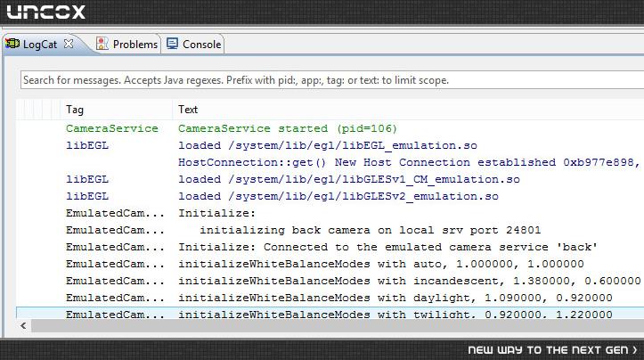This screenshot has height=360, width=644.
Task: Select the CameraService started (pid=106) row
Action: (330, 128)
